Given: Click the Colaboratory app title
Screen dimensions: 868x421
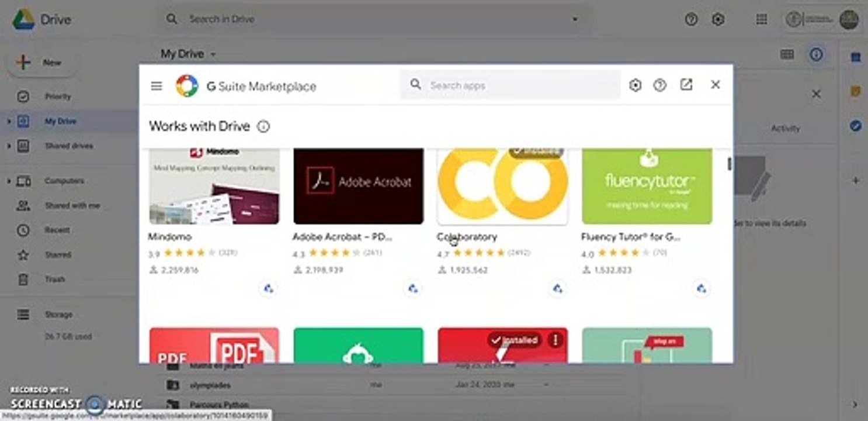Looking at the screenshot, I should [467, 237].
